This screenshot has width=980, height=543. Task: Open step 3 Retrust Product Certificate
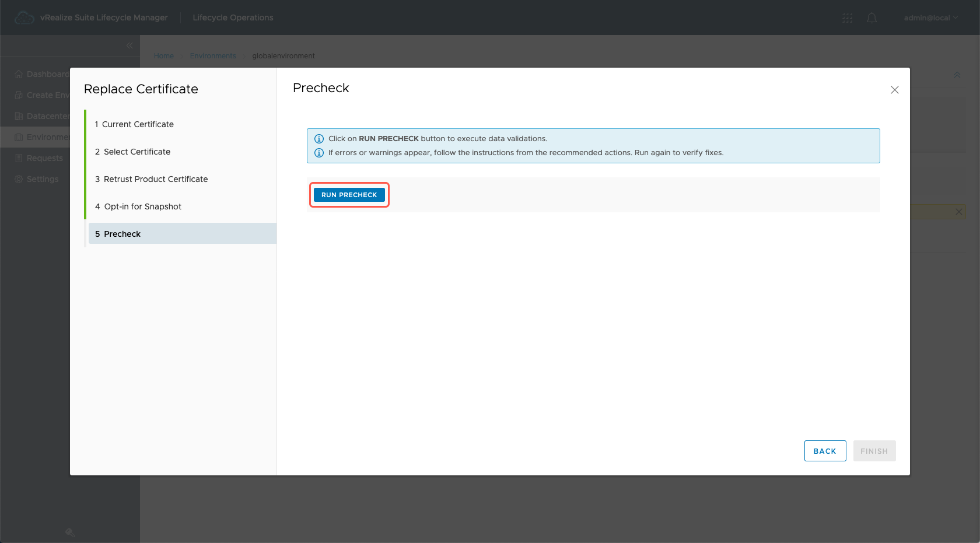155,179
